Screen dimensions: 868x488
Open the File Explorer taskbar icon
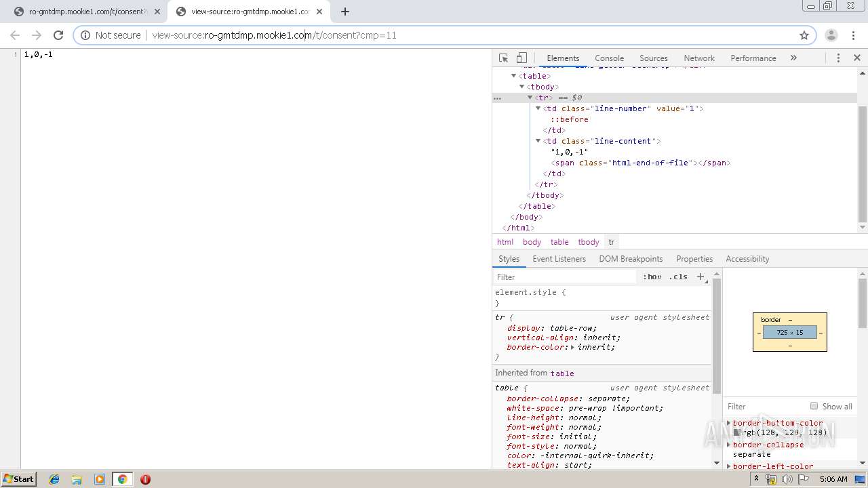click(x=77, y=479)
